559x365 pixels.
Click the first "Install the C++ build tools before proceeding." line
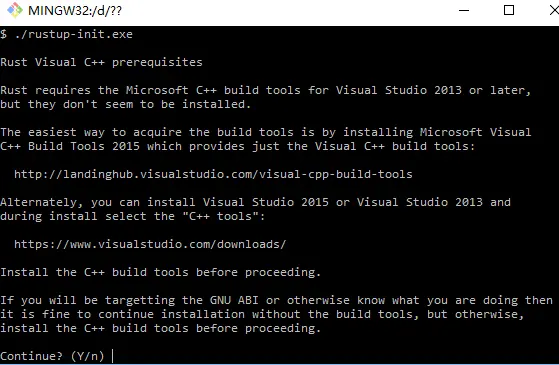pos(160,272)
